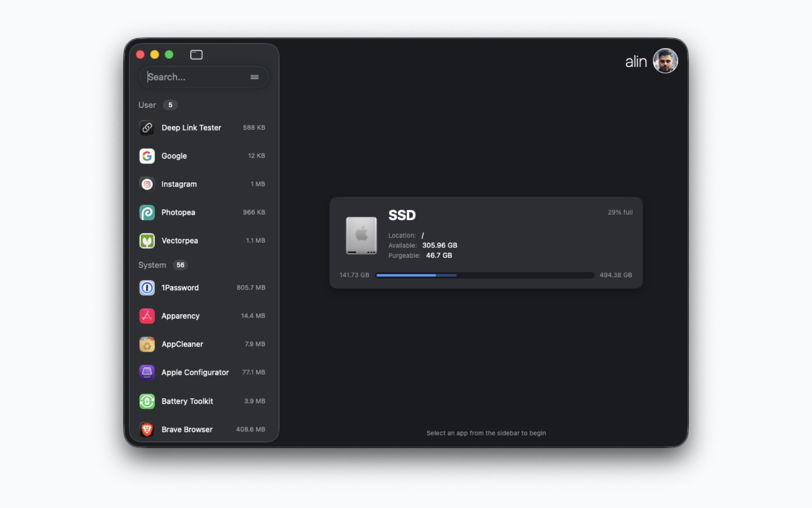This screenshot has height=508, width=812.
Task: Click the Google size 12 KB
Action: (257, 156)
